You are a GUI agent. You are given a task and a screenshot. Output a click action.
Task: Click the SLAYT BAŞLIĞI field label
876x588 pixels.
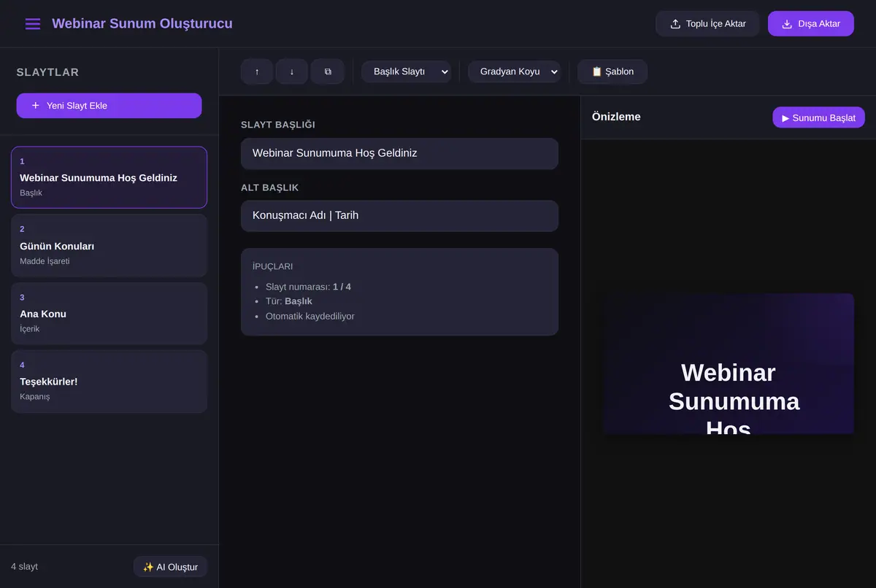coord(278,125)
